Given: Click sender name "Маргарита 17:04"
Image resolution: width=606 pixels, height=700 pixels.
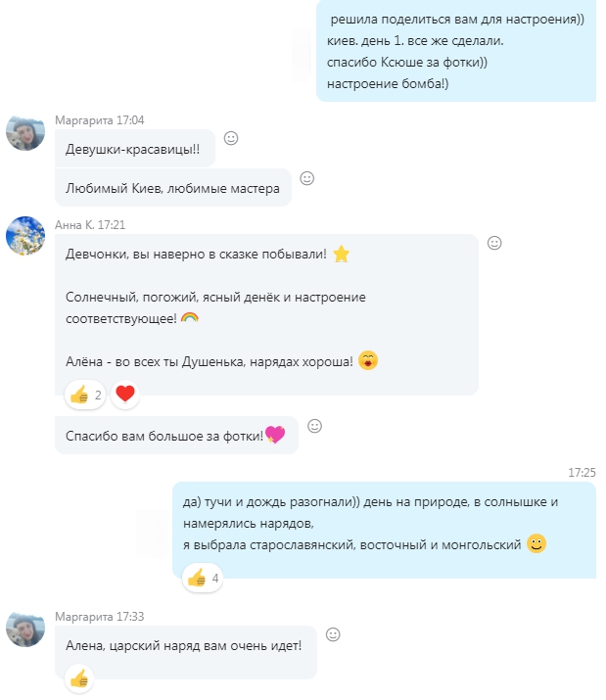Looking at the screenshot, I should 99,120.
